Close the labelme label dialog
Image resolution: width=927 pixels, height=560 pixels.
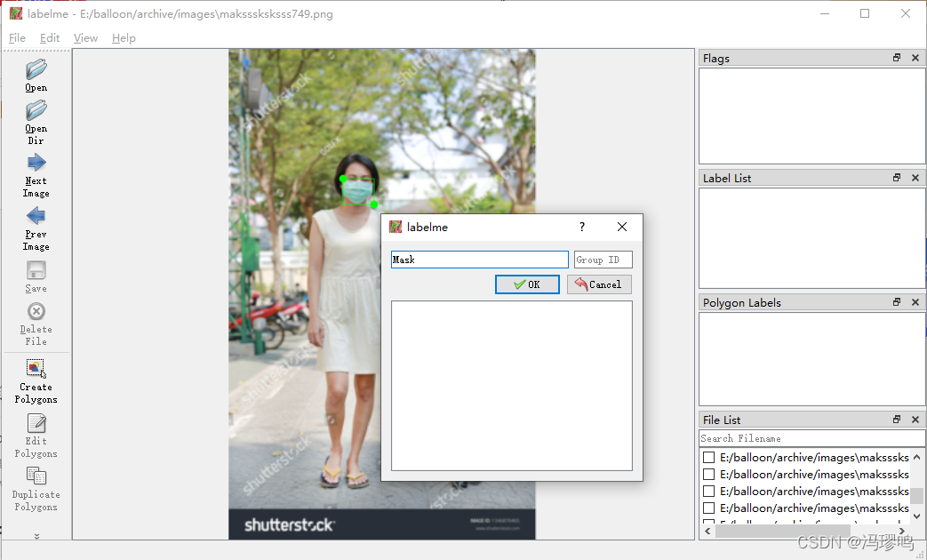[622, 227]
